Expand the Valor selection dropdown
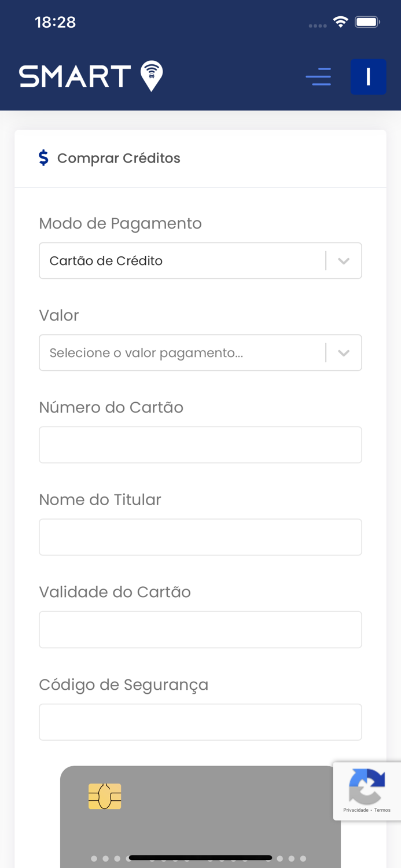The image size is (401, 868). pos(200,352)
